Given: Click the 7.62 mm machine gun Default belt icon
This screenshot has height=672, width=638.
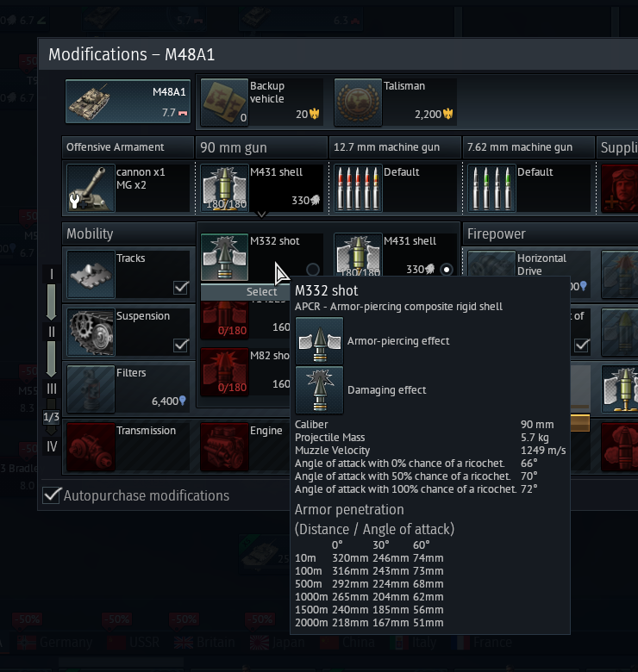Looking at the screenshot, I should pyautogui.click(x=491, y=188).
